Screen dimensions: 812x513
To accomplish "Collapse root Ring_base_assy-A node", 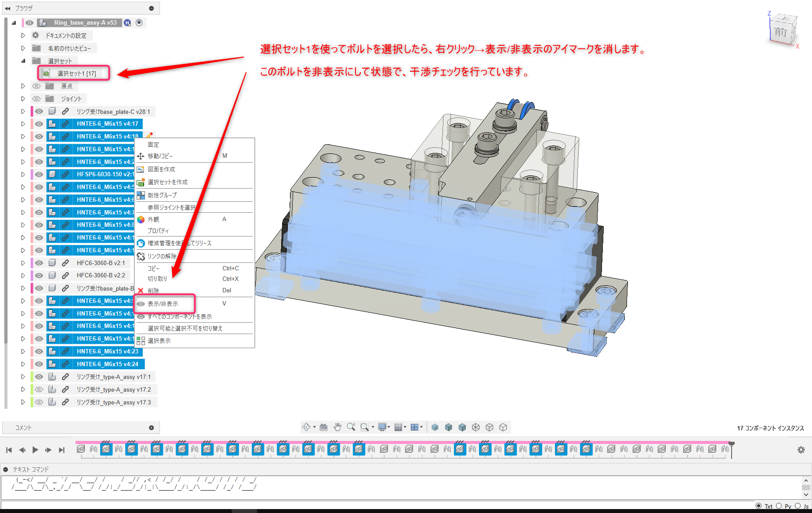I will (x=14, y=23).
